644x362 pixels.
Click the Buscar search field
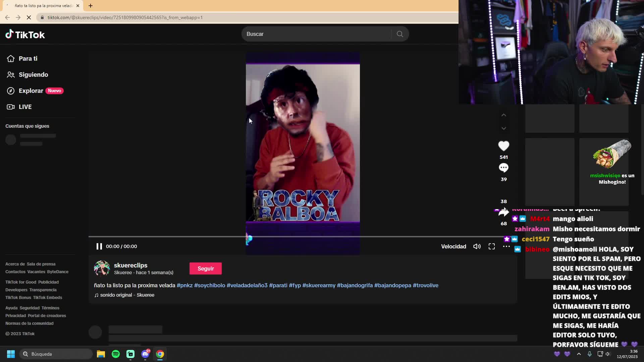click(x=317, y=34)
